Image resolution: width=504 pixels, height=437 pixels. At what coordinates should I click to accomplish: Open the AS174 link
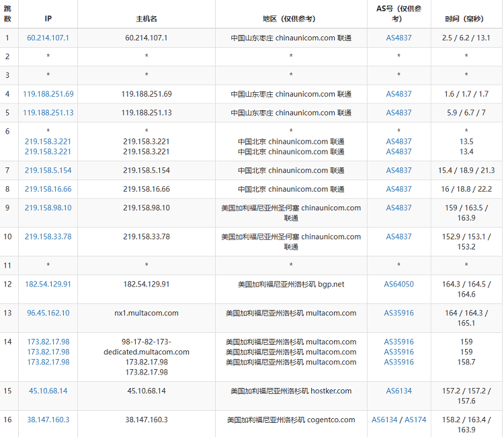tap(415, 420)
